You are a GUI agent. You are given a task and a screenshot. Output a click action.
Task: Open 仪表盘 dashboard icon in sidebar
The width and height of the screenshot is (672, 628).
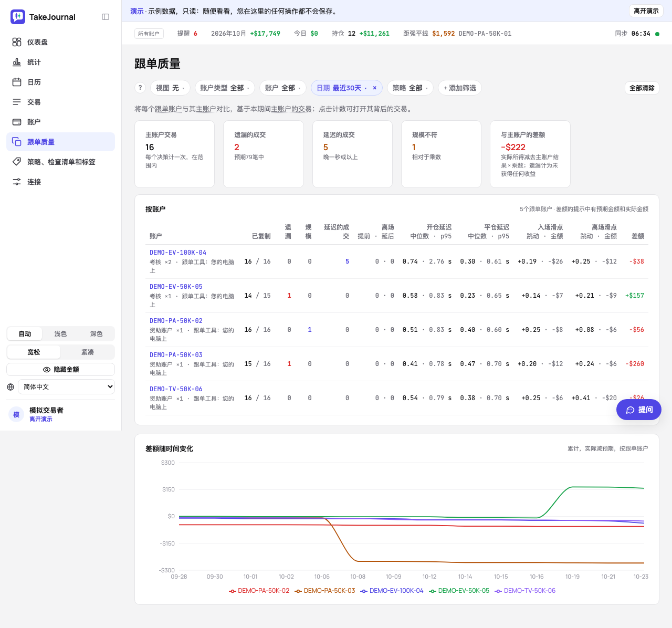[17, 42]
